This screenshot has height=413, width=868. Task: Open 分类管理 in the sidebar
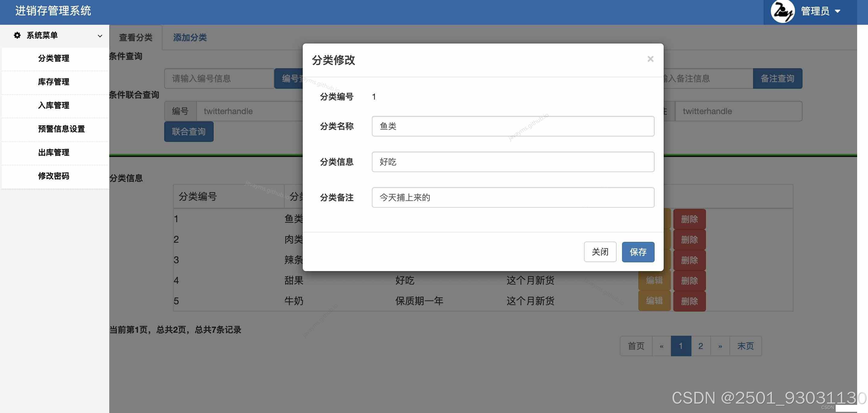point(54,58)
